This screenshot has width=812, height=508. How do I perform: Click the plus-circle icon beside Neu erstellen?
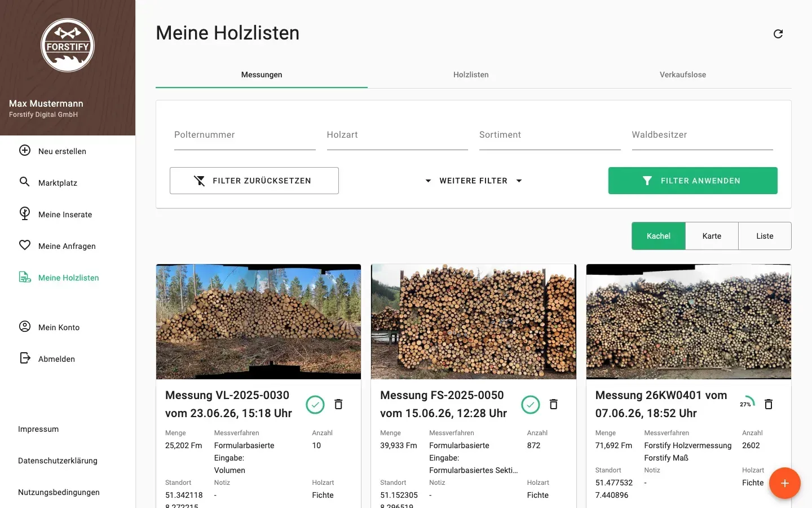(25, 150)
